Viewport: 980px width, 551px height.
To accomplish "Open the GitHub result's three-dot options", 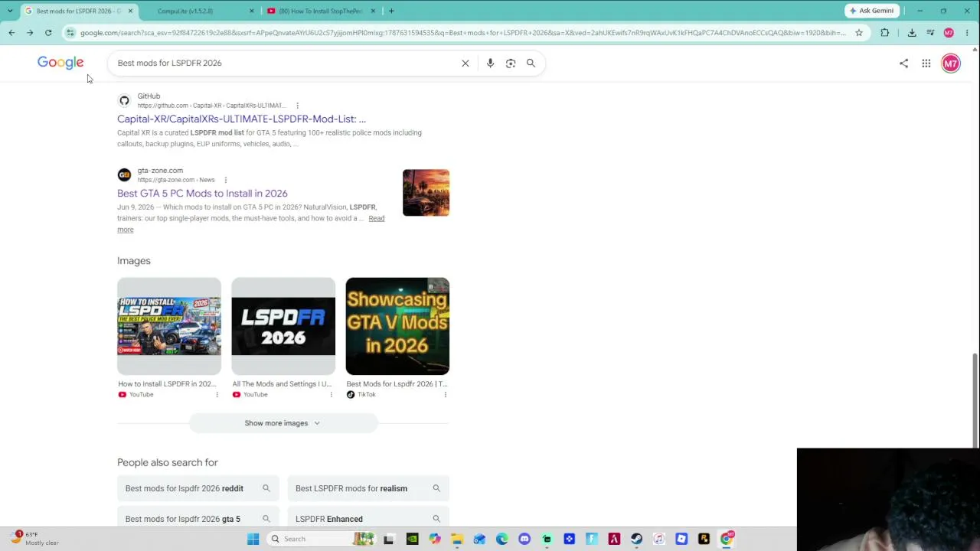I will click(x=297, y=106).
